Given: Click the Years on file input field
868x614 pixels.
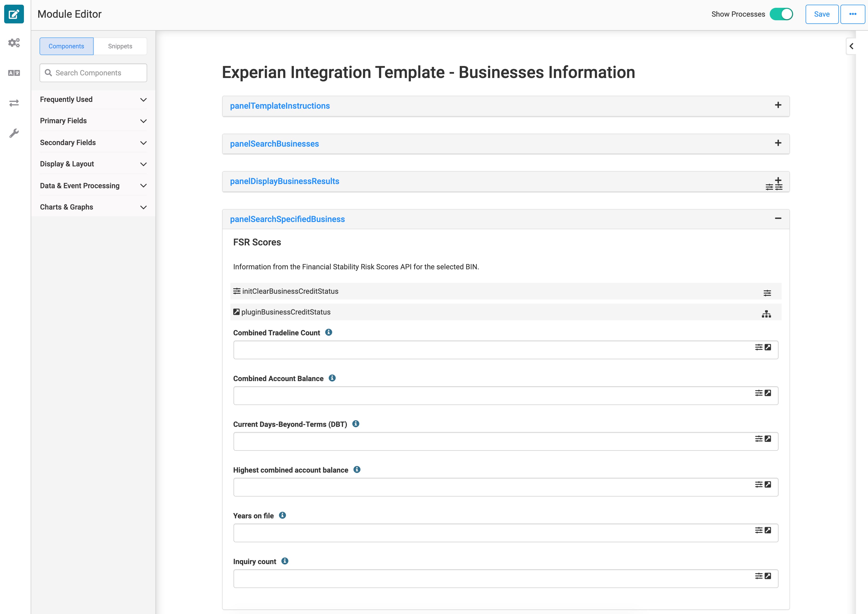Looking at the screenshot, I should pyautogui.click(x=506, y=533).
